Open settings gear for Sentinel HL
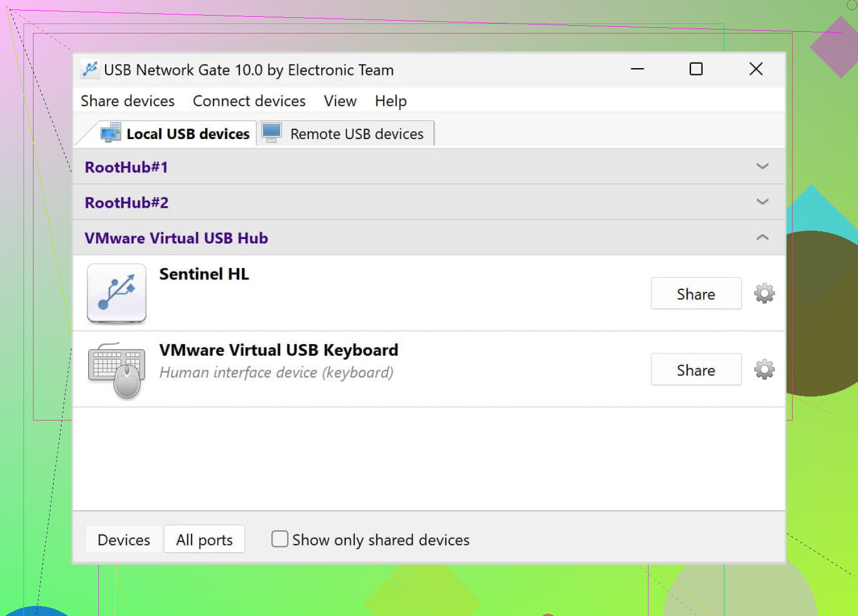This screenshot has width=858, height=616. [764, 293]
